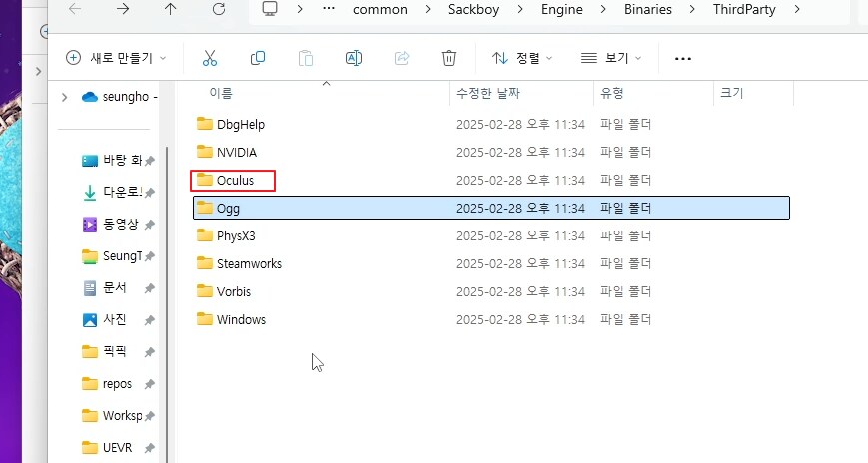
Task: Click the Paste clipboard icon
Action: pos(306,58)
